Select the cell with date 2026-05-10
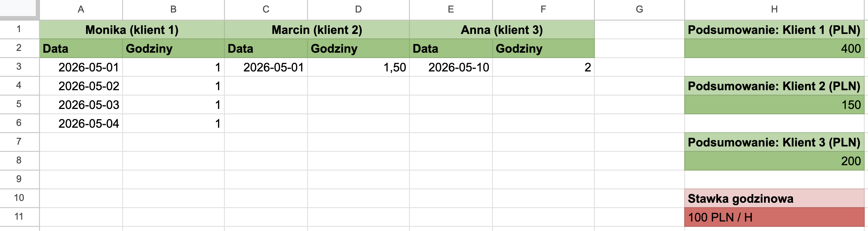 click(451, 67)
